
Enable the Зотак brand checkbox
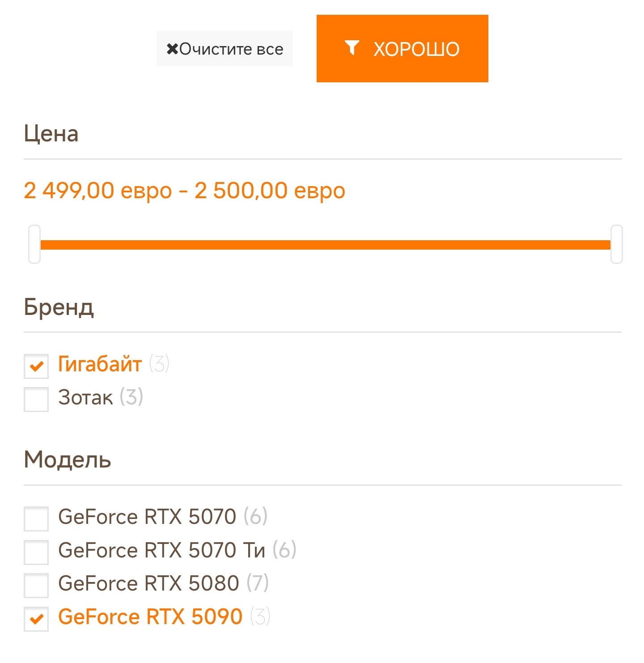36,399
